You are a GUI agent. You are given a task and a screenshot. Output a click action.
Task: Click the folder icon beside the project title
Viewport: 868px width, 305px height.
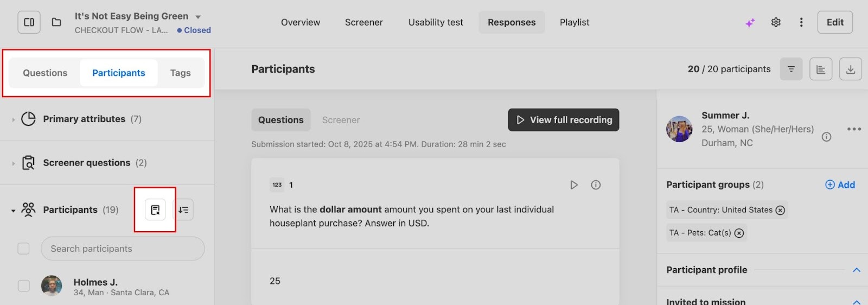(x=56, y=22)
